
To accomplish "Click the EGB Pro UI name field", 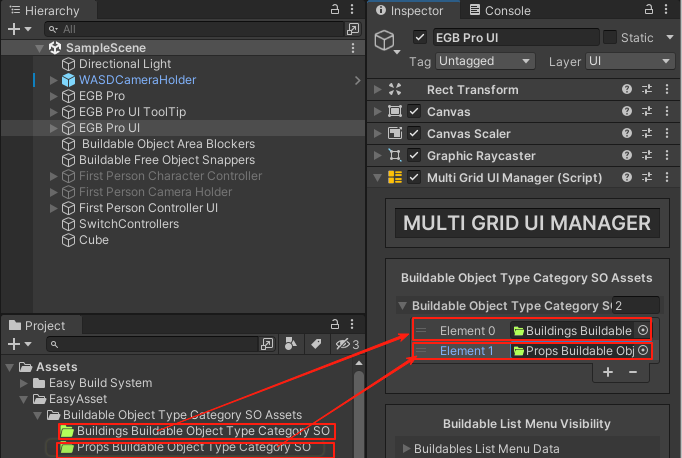I will 516,37.
